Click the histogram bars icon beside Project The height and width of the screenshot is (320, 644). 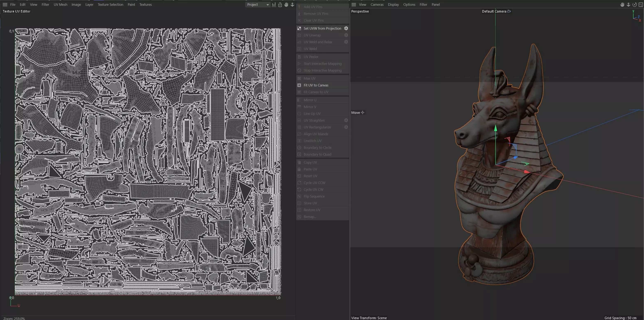click(274, 5)
